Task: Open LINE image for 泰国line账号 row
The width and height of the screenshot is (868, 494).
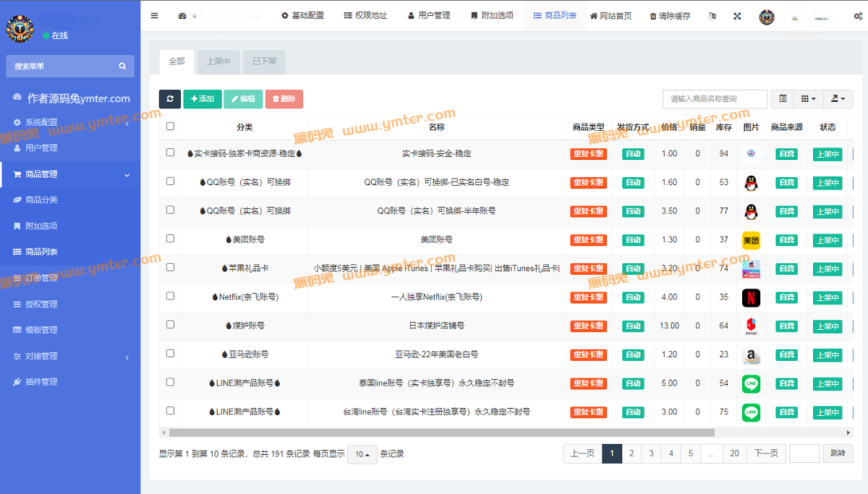Action: pyautogui.click(x=751, y=383)
